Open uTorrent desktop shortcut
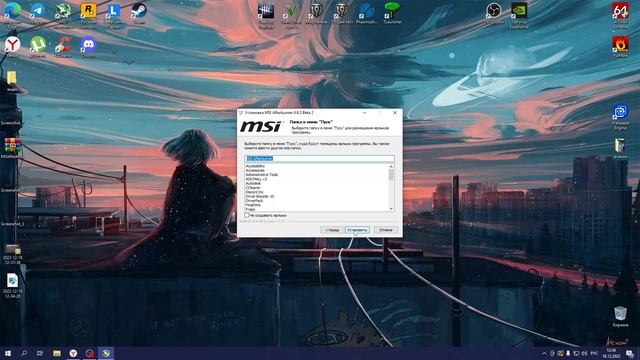This screenshot has height=360, width=640. click(38, 45)
